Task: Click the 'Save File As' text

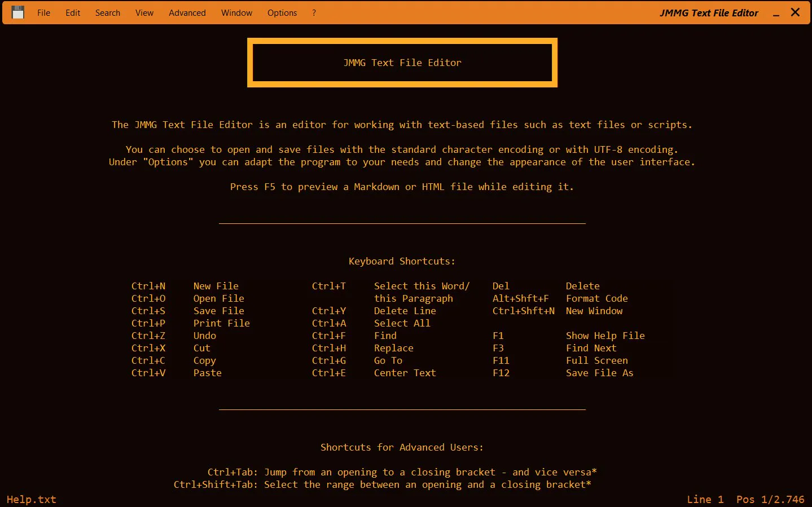Action: 600,373
